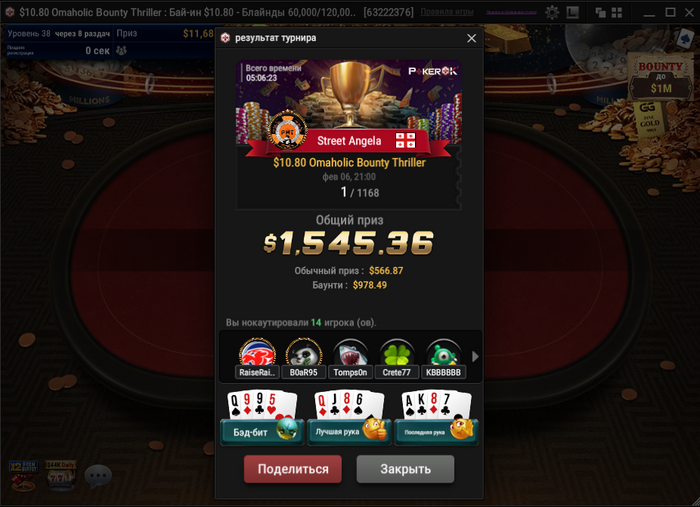View the Бэд-бит hand
Screen dimensions: 700x507
(262, 418)
